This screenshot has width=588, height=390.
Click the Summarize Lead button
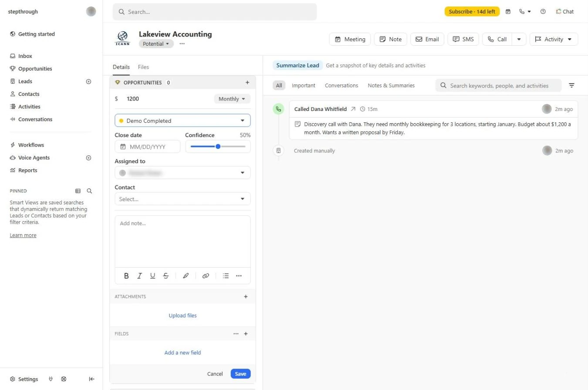point(298,65)
